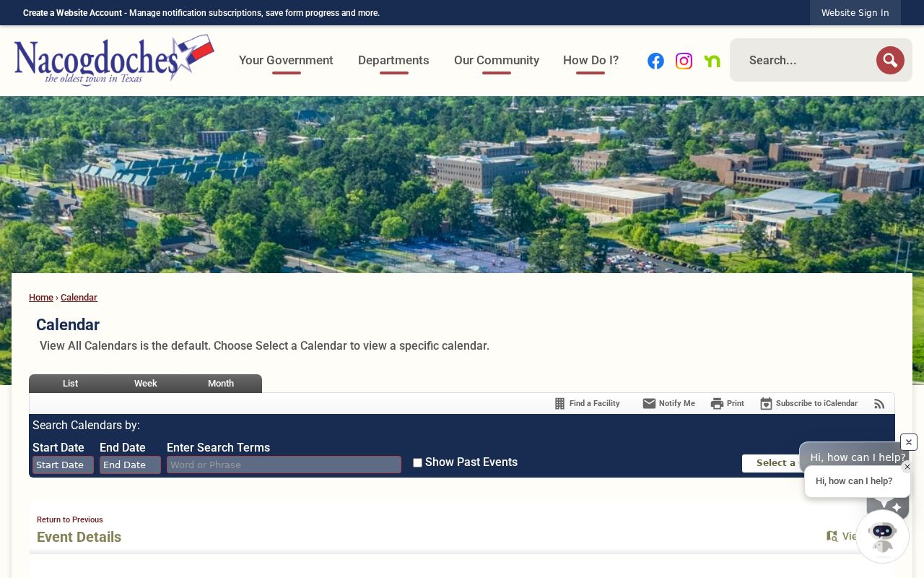Click the Print text link

pos(736,404)
